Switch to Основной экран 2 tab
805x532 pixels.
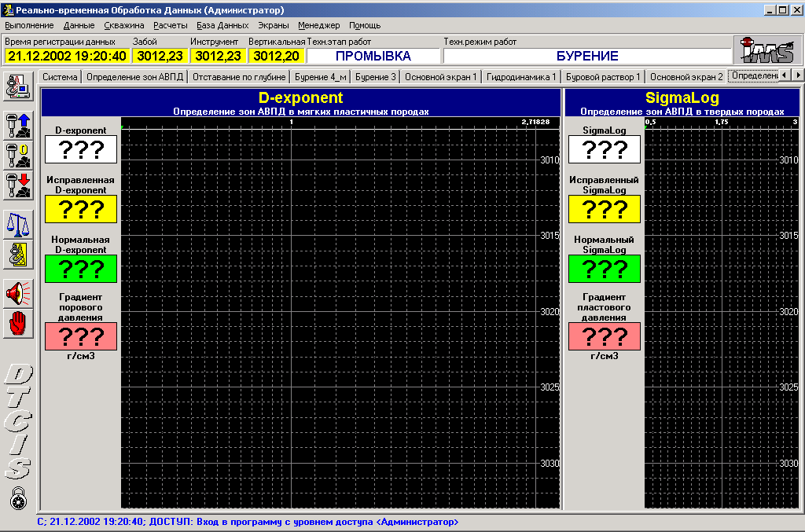[x=686, y=77]
